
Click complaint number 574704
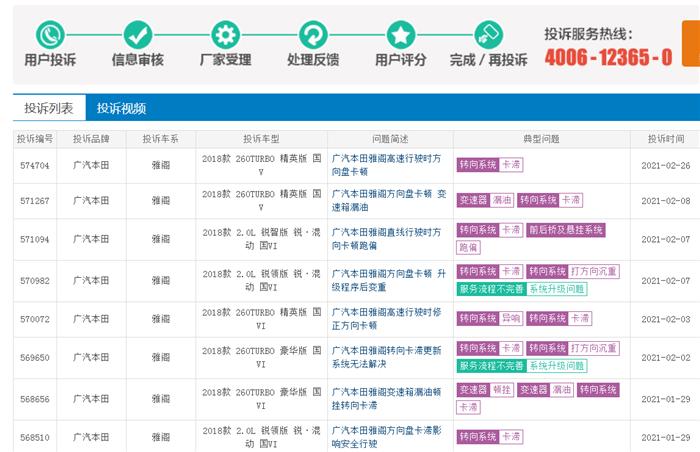click(x=34, y=165)
